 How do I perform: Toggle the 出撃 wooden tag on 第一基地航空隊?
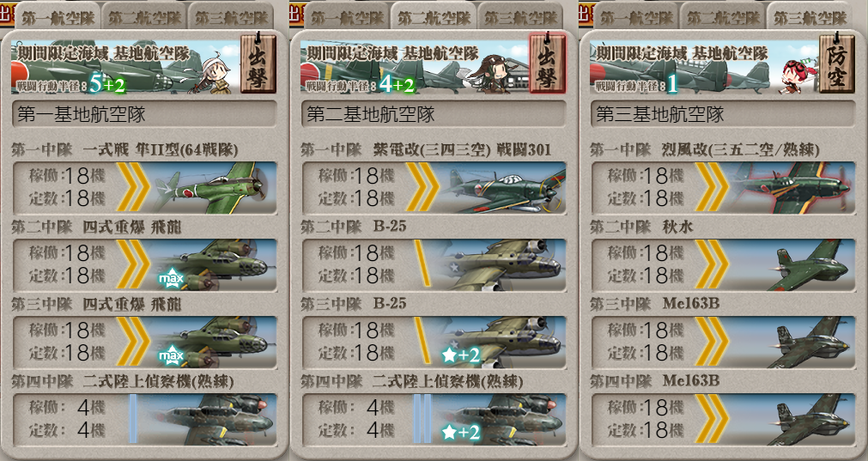(258, 63)
